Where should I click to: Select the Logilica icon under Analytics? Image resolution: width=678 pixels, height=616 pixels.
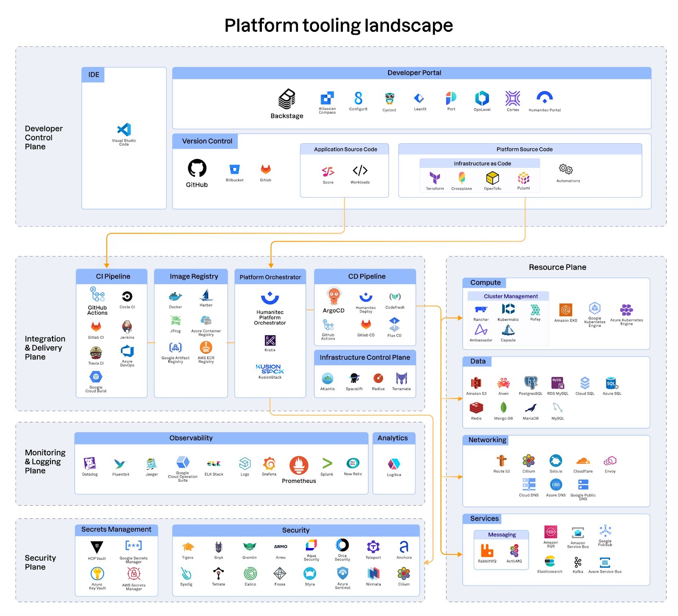(x=394, y=464)
